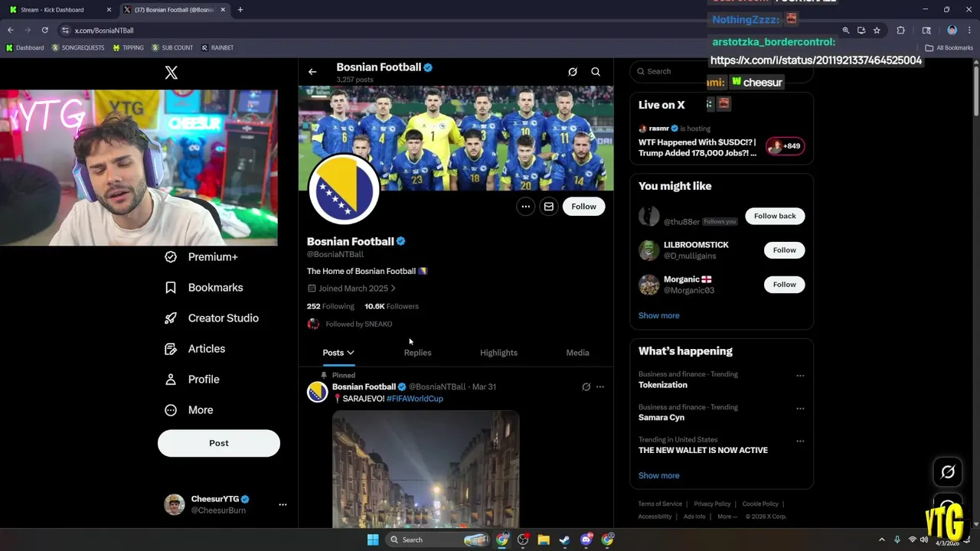
Task: Open All Bookmarks folder
Action: coord(949,47)
